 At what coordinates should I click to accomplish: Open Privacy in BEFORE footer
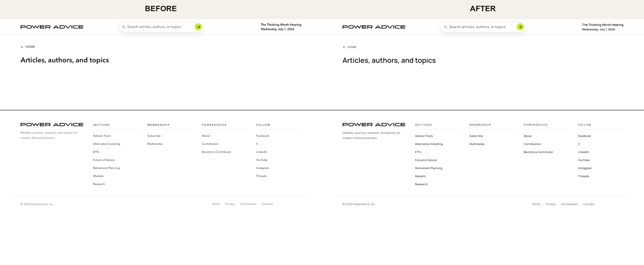(230, 204)
